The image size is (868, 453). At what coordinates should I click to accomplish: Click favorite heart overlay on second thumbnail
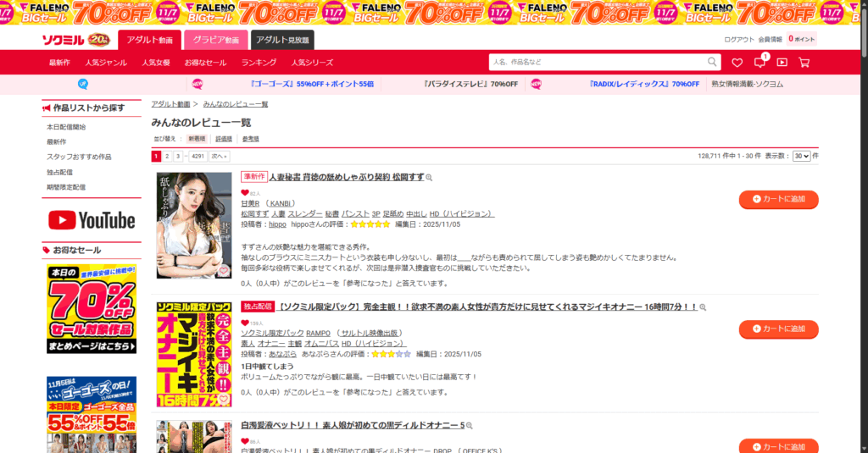(223, 400)
